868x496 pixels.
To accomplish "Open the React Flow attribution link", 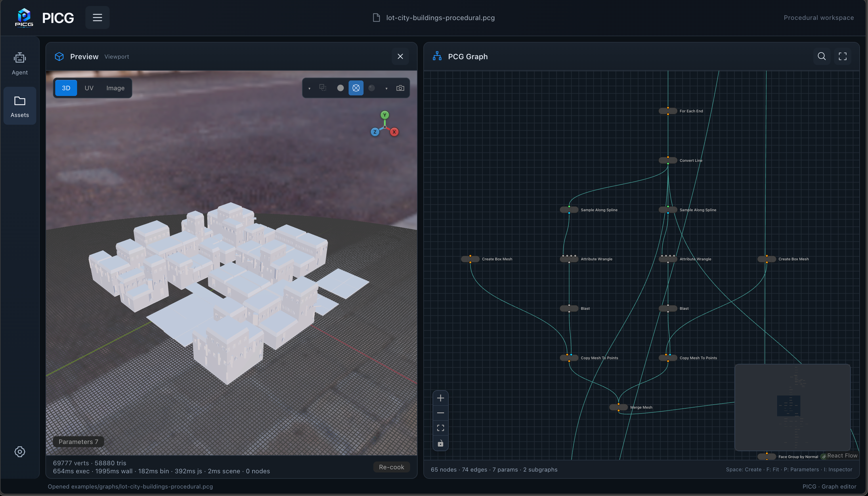I will (842, 456).
